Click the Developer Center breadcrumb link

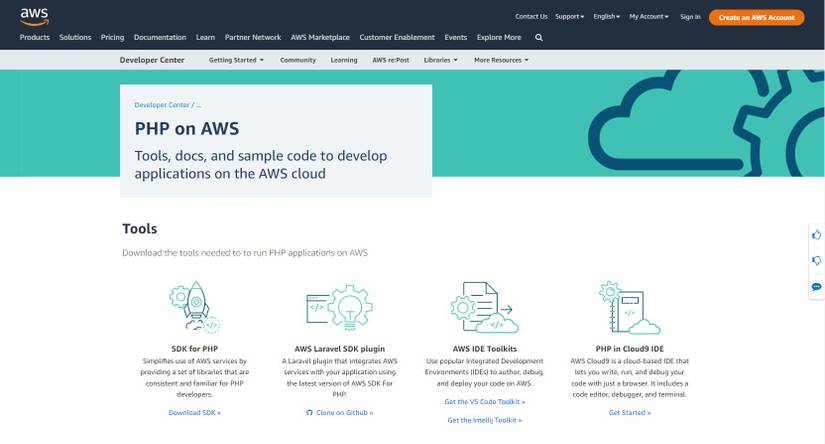(x=162, y=105)
